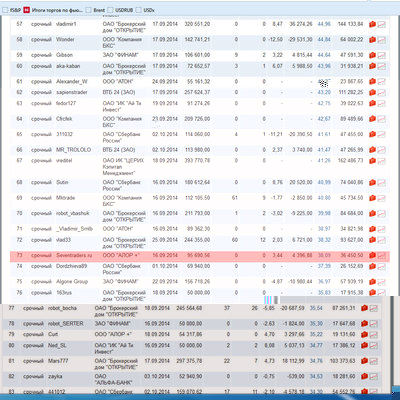Open the IS&P bookmark
This screenshot has height=400, width=400.
click(x=12, y=10)
